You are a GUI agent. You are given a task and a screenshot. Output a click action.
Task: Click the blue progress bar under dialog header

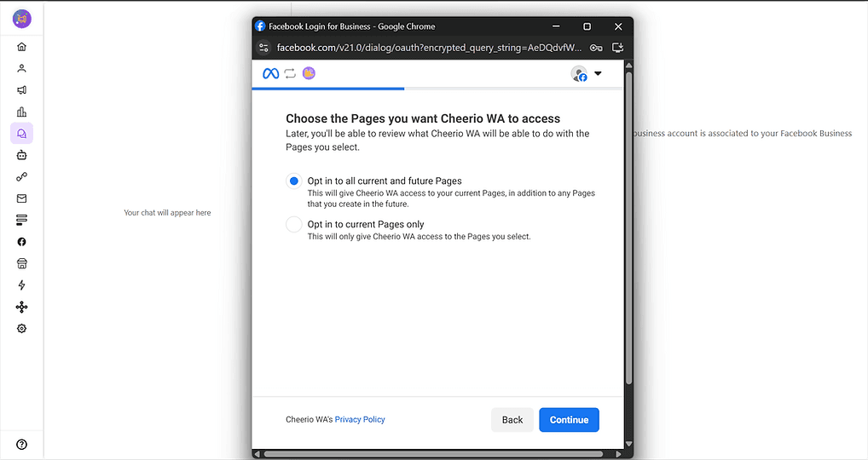coord(328,89)
